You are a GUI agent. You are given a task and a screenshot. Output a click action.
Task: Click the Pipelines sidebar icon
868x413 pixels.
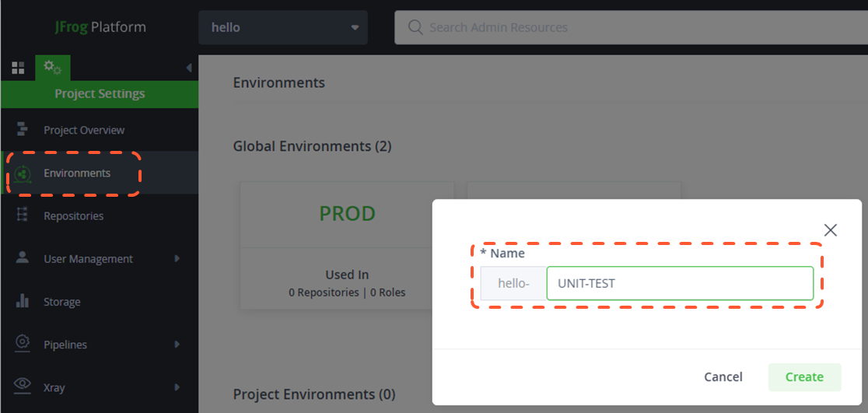[23, 344]
